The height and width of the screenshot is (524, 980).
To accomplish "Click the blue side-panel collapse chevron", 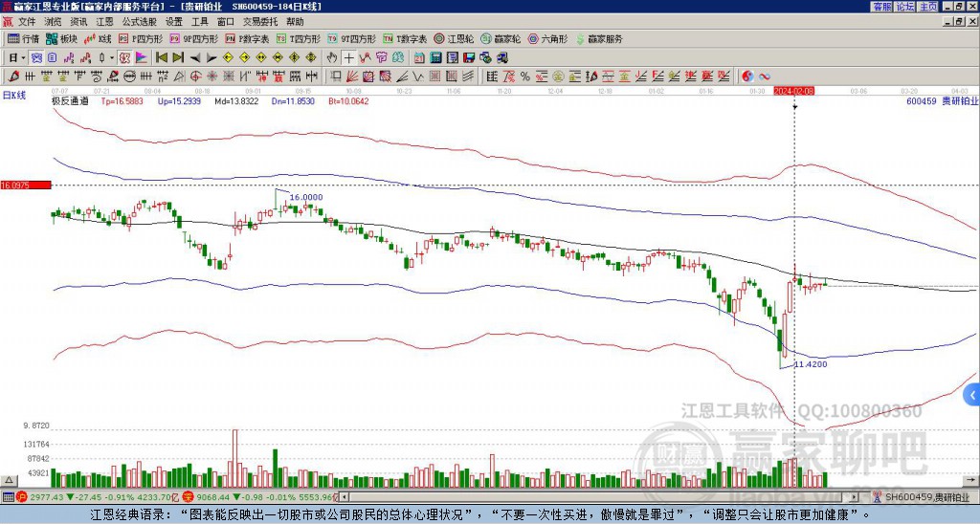I will [972, 395].
